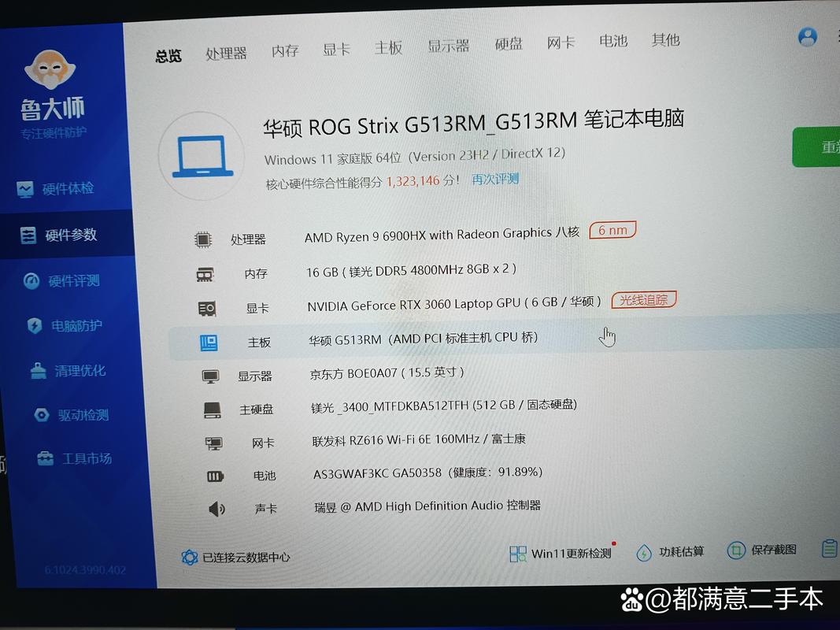This screenshot has height=630, width=840.
Task: Open the 主板 tab
Action: tap(388, 48)
